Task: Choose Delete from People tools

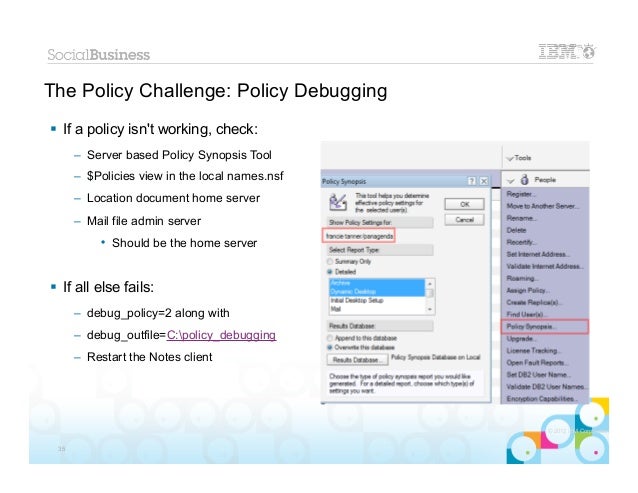Action: click(516, 230)
